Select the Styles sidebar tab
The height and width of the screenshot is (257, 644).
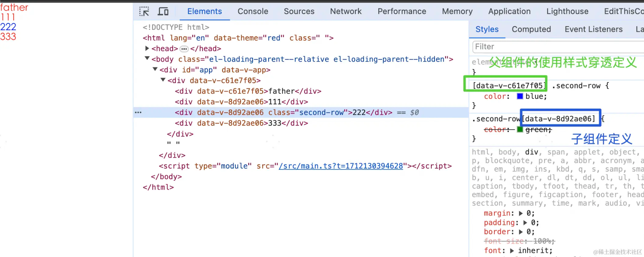pyautogui.click(x=487, y=29)
